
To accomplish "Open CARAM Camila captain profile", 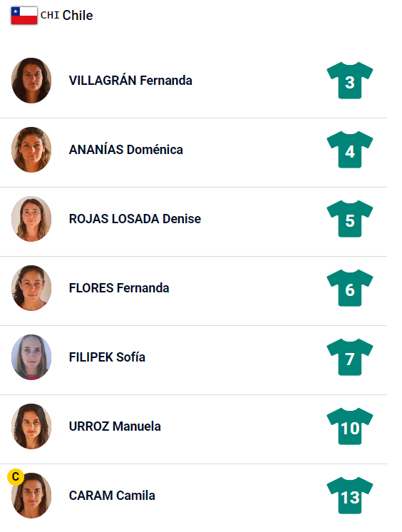I will [x=112, y=496].
